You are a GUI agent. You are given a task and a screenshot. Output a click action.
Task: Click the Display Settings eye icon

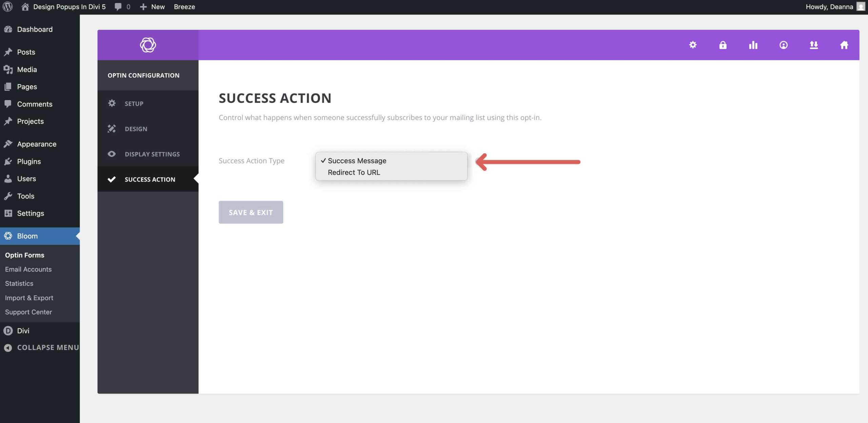[x=112, y=154]
